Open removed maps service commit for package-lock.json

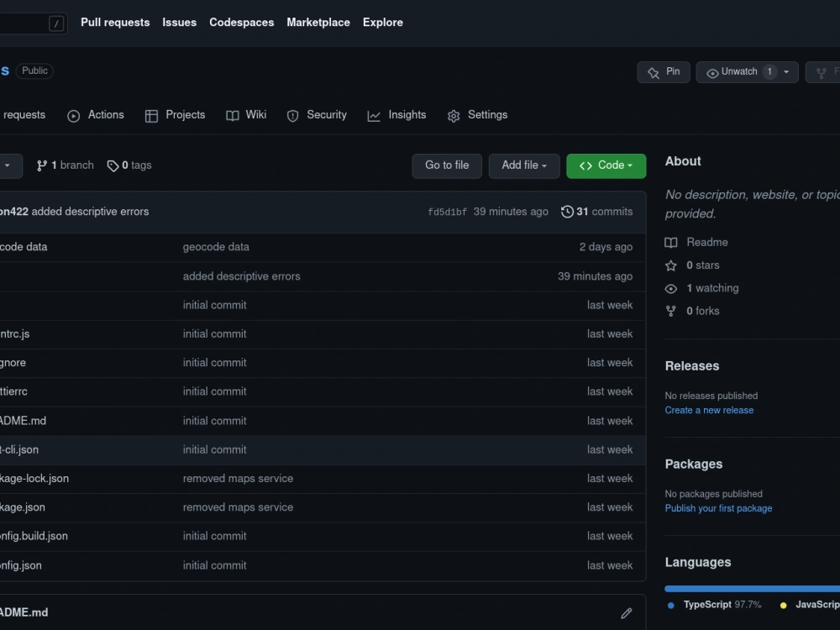coord(238,479)
